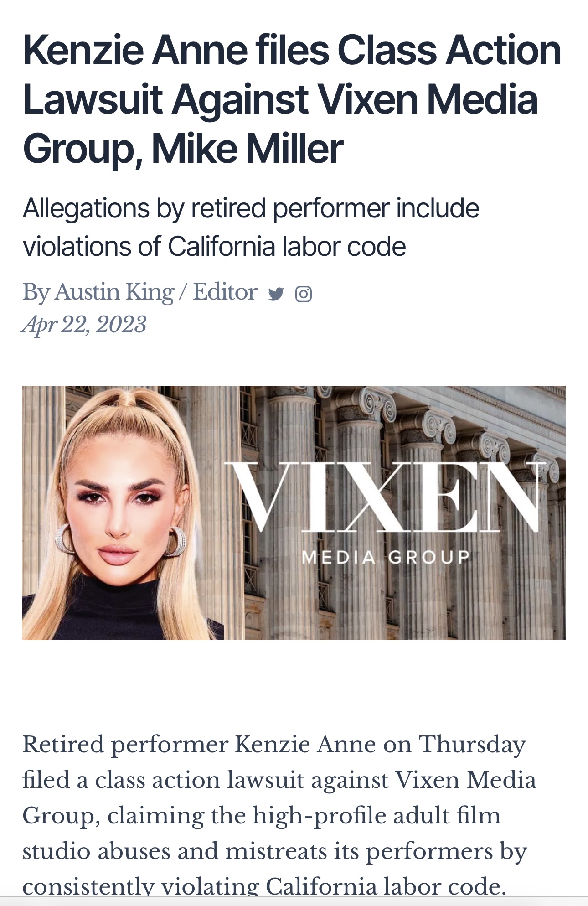
Task: Click 'high-profile adult film' in the paragraph
Action: click(377, 816)
